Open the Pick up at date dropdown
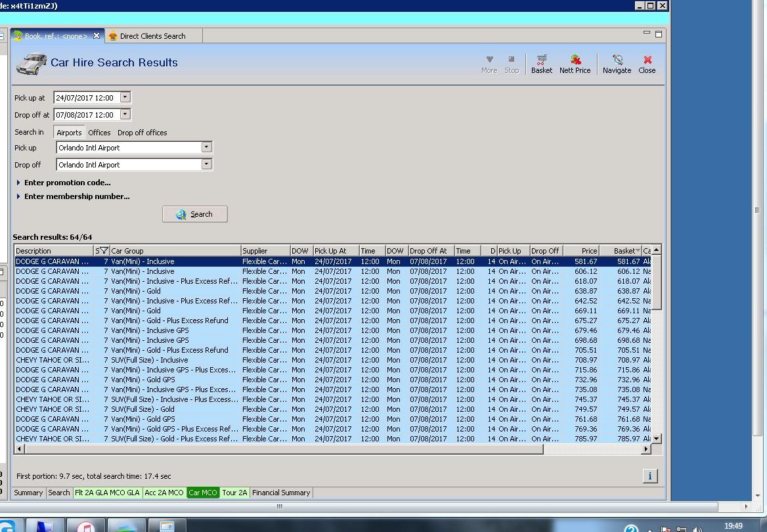The width and height of the screenshot is (767, 532). [x=125, y=97]
